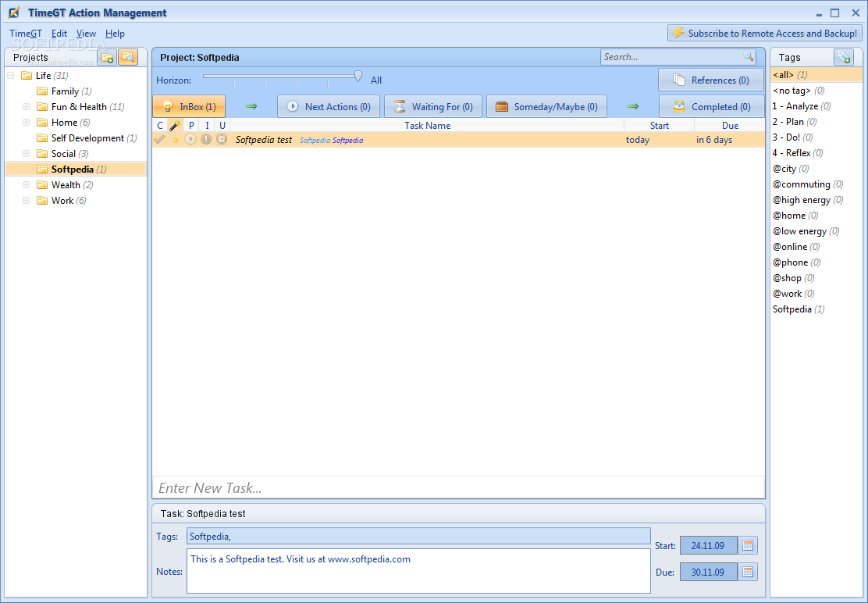Click the Self Development folder icon
Screen dimensions: 868x603
click(42, 138)
